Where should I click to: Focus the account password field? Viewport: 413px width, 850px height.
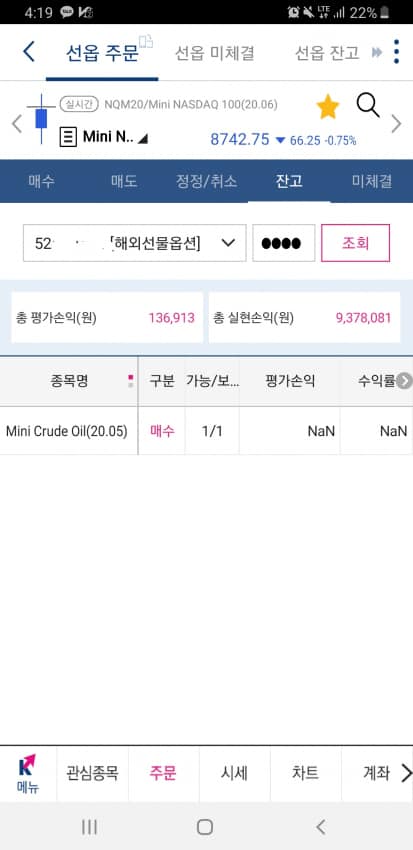click(x=283, y=243)
